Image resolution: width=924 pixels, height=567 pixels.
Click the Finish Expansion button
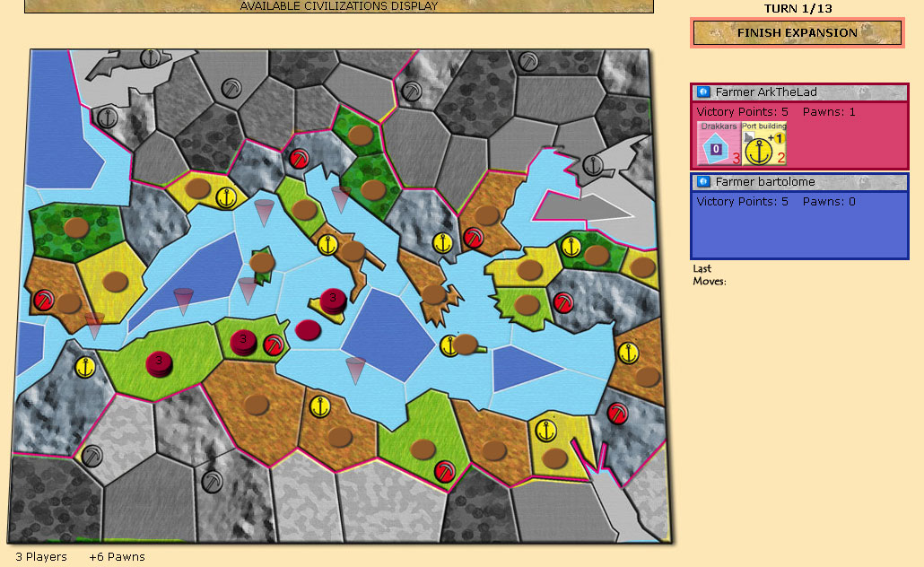[x=798, y=33]
